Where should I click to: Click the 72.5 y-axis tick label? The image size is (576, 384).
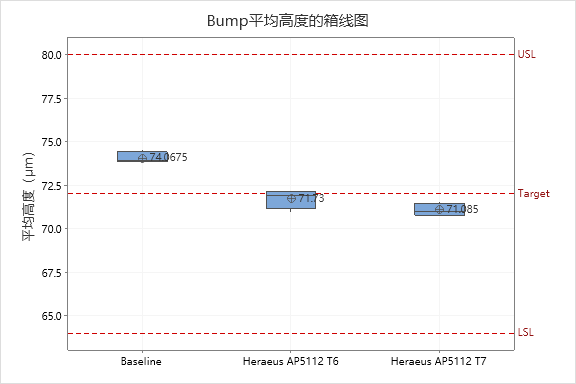tap(51, 186)
